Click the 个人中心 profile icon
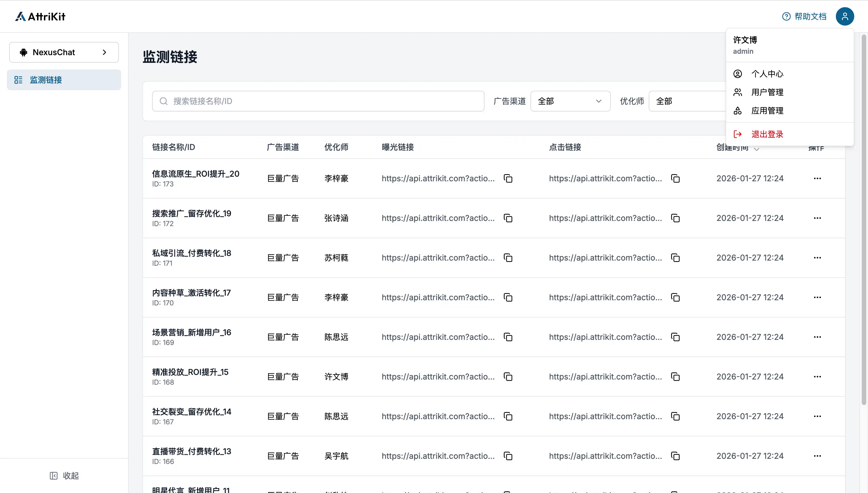Viewport: 868px width, 493px height. click(x=738, y=74)
